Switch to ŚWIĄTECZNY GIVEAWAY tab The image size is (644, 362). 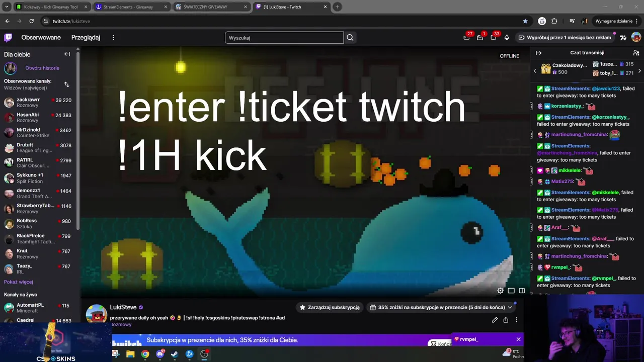point(211,7)
